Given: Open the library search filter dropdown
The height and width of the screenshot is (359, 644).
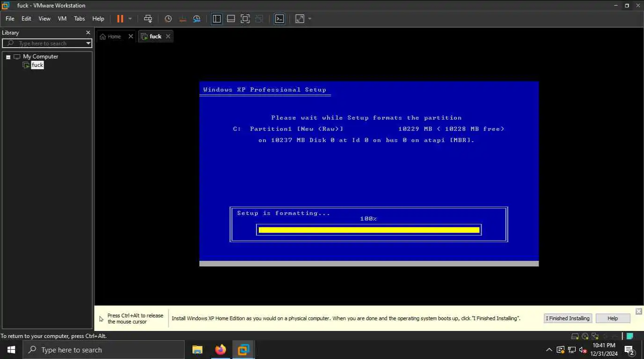Looking at the screenshot, I should (88, 43).
